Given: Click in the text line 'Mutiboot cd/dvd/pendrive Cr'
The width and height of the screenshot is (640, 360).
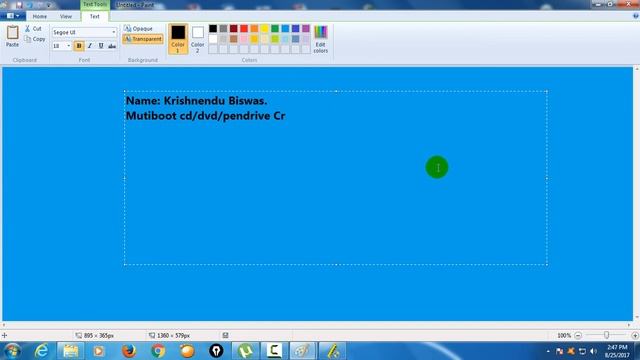Looking at the screenshot, I should (205, 116).
